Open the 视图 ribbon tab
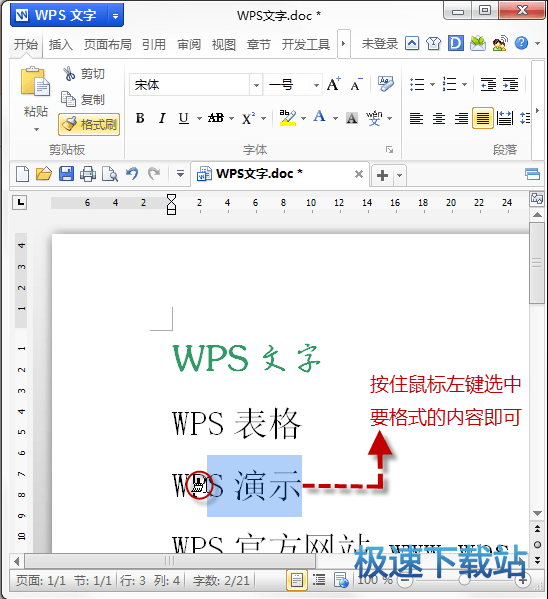This screenshot has width=548, height=599. click(x=224, y=45)
